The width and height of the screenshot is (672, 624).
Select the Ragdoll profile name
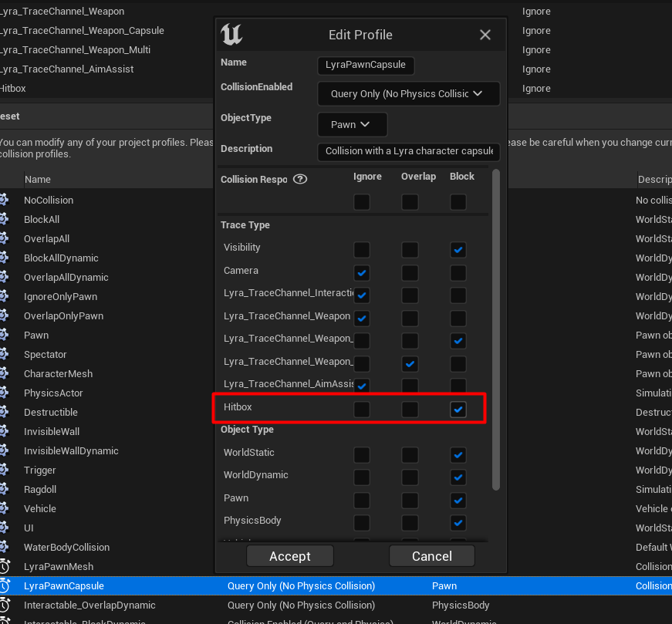[x=40, y=490]
